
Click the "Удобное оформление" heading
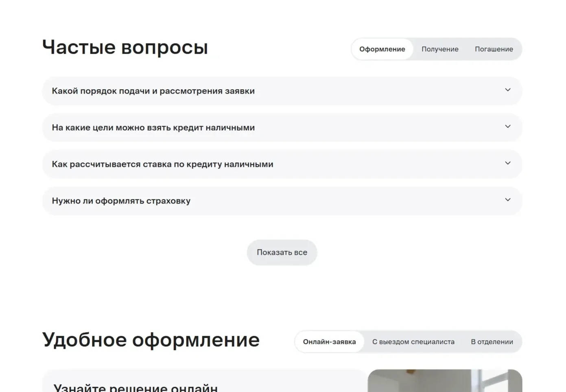[151, 340]
